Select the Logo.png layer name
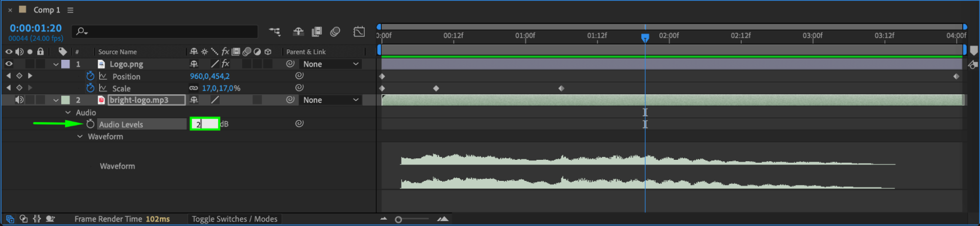The width and height of the screenshot is (980, 226). click(126, 64)
